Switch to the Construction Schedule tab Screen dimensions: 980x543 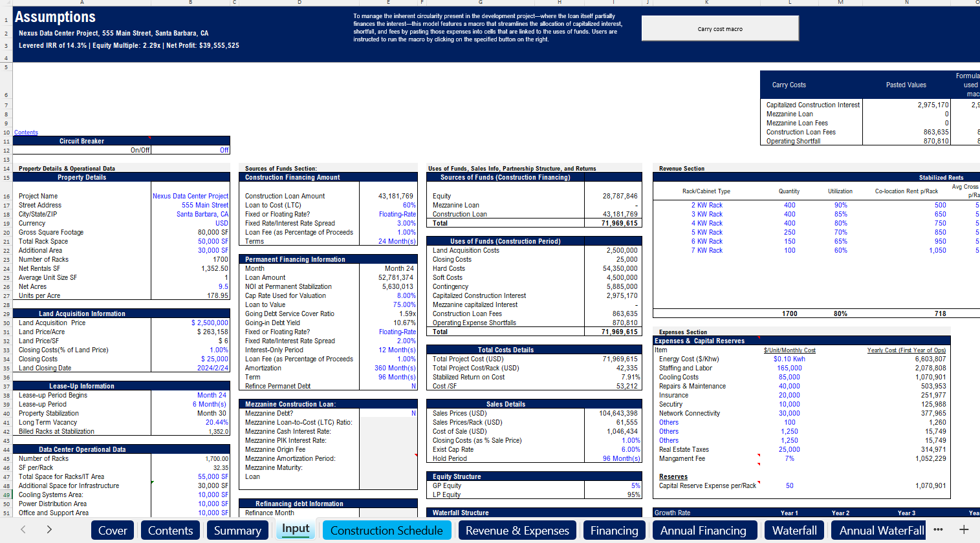coord(386,531)
